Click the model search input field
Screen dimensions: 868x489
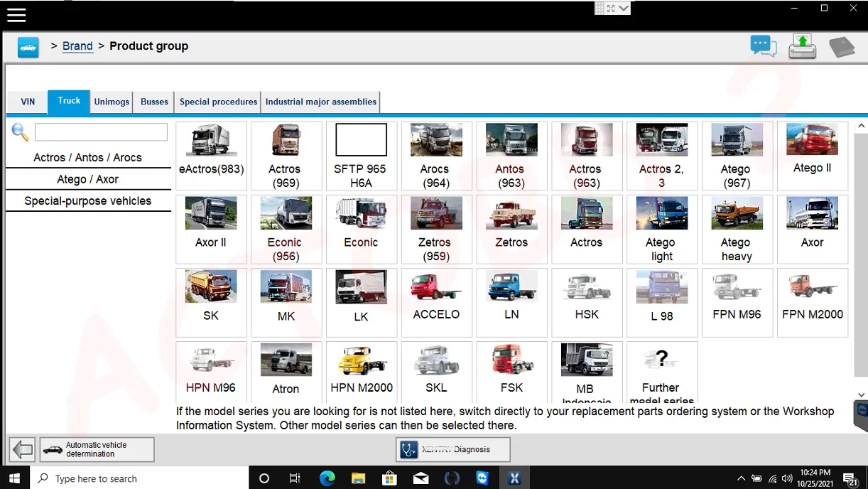[x=101, y=132]
